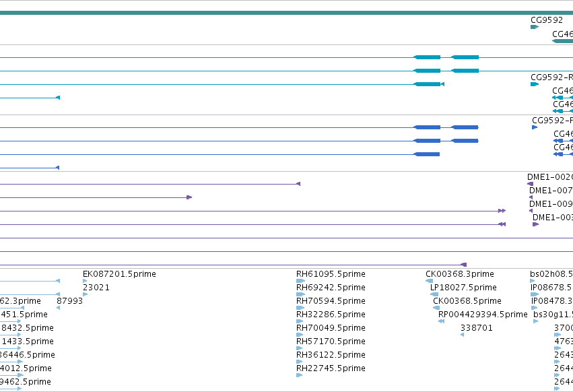Click the RH61095.5prime label
This screenshot has width=573, height=392.
tap(331, 274)
